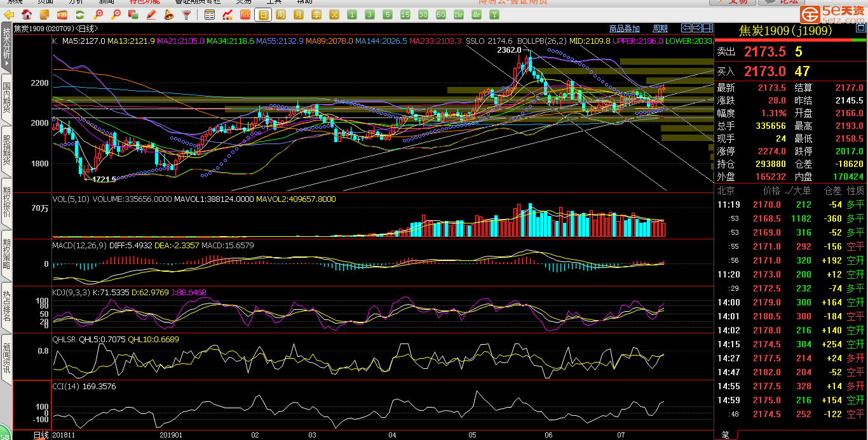Select monthly 月 period
The width and height of the screenshot is (868, 440).
[298, 15]
